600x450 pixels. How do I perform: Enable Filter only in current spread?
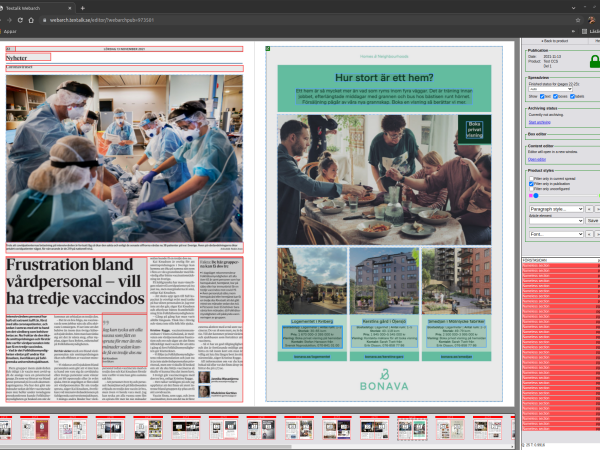tap(531, 179)
